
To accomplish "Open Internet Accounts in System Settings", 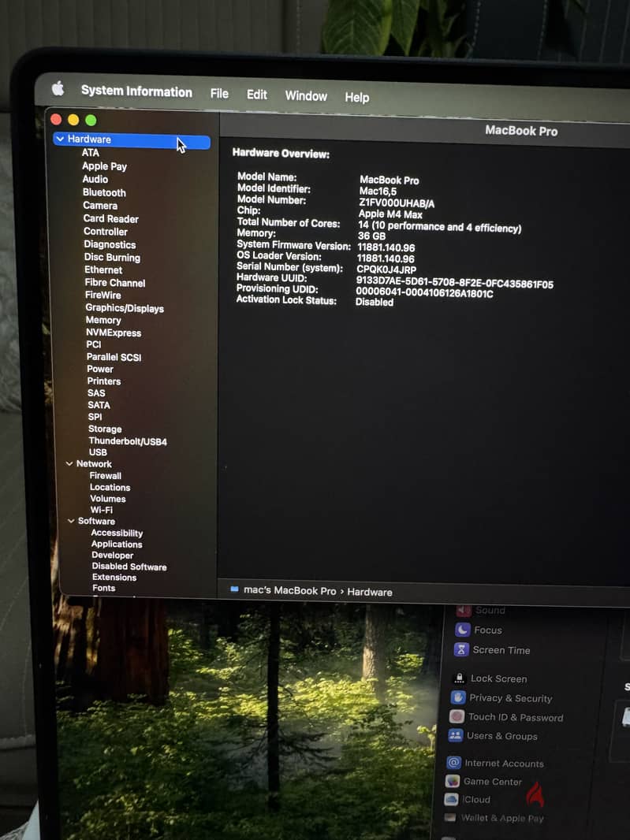I will click(x=495, y=764).
